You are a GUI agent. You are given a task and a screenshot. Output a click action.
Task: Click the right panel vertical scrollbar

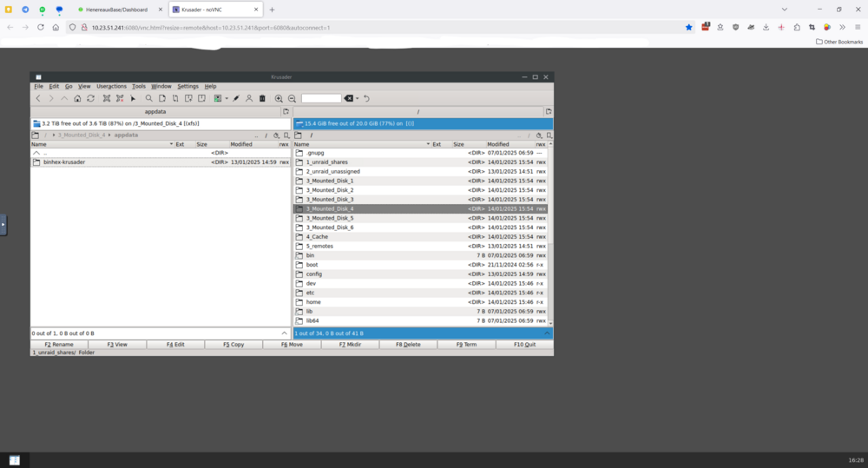pos(550,233)
